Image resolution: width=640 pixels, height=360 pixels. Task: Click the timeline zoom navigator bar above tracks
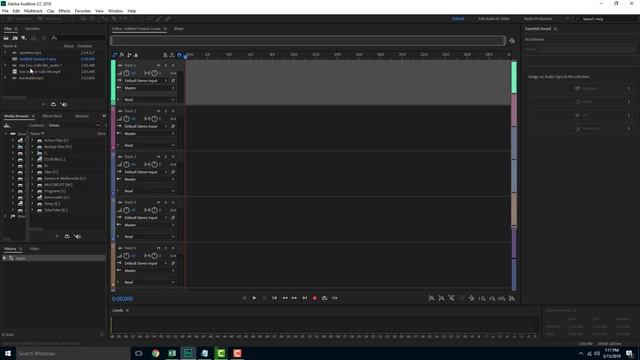click(x=308, y=40)
